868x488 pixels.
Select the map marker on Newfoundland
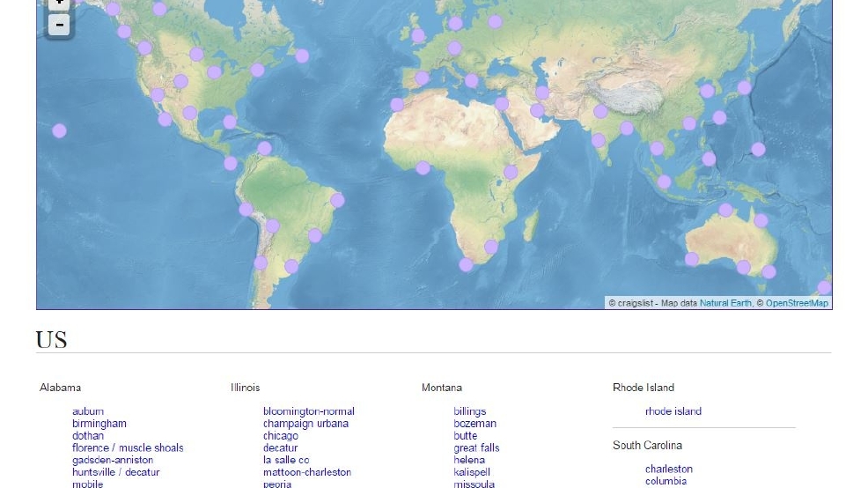pos(302,55)
